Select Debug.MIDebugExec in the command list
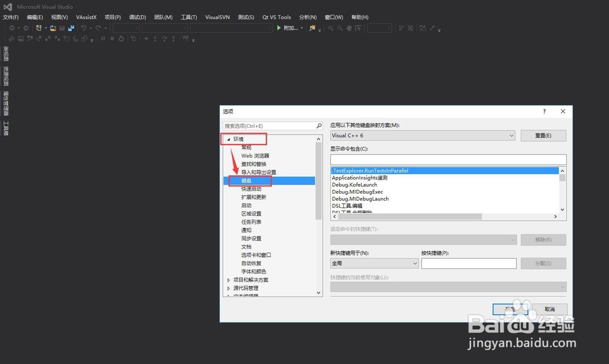Image resolution: width=609 pixels, height=364 pixels. pyautogui.click(x=357, y=192)
